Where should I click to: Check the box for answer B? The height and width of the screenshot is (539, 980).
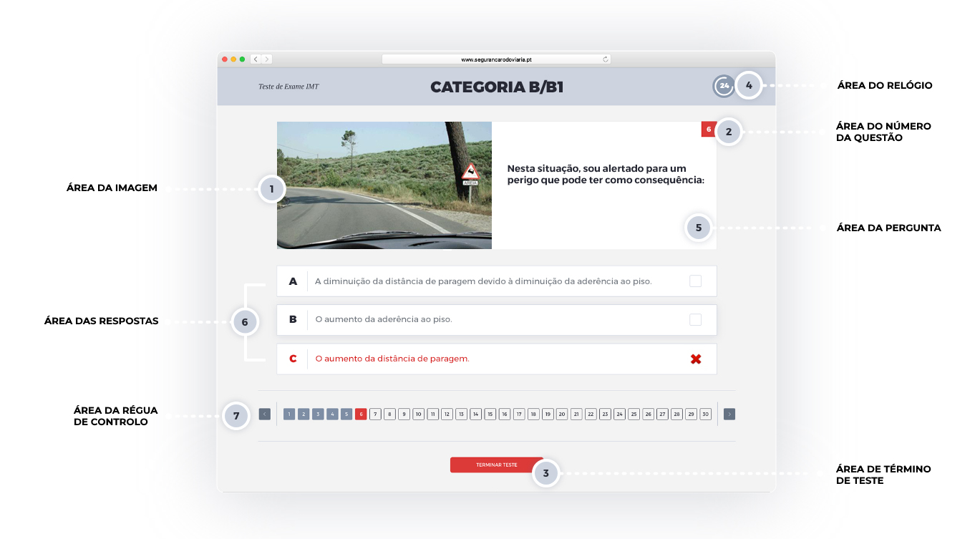(695, 319)
